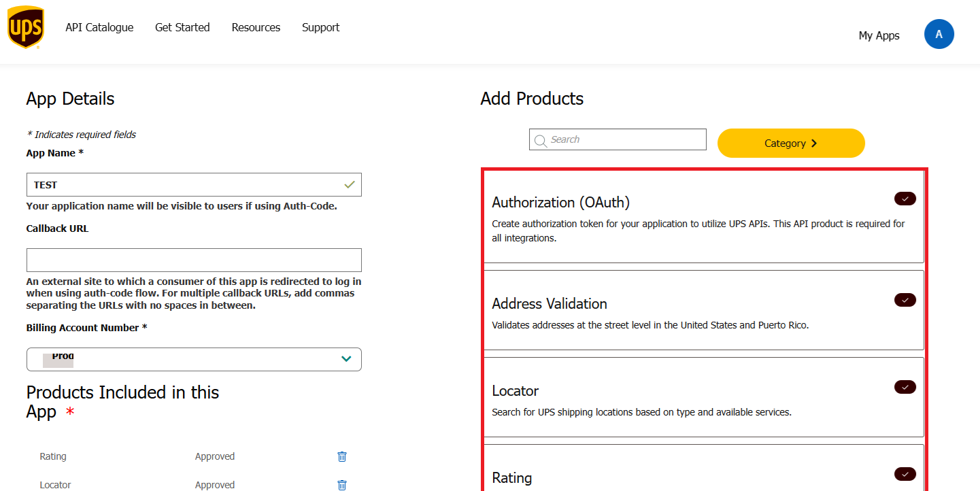Remove the Locator product via trash icon
This screenshot has height=491, width=980.
coord(342,485)
